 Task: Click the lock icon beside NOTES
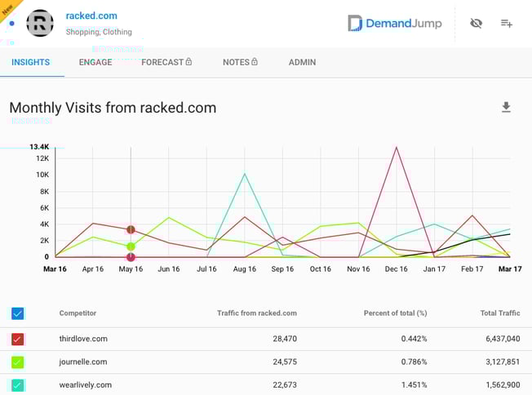tap(255, 62)
